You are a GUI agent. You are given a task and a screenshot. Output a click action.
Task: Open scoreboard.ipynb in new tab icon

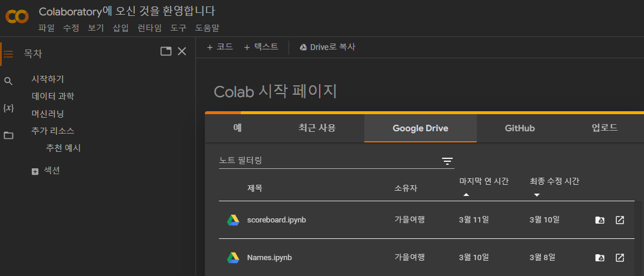(x=620, y=220)
